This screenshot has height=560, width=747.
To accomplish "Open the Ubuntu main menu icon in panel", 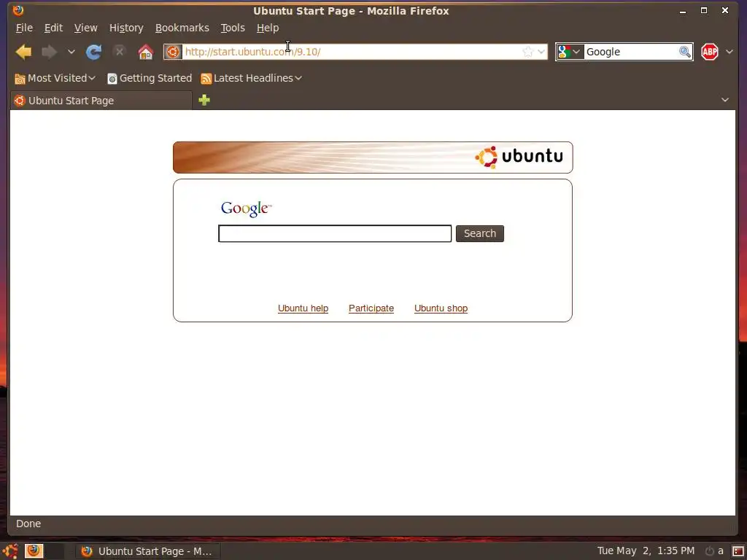I will pos(10,551).
